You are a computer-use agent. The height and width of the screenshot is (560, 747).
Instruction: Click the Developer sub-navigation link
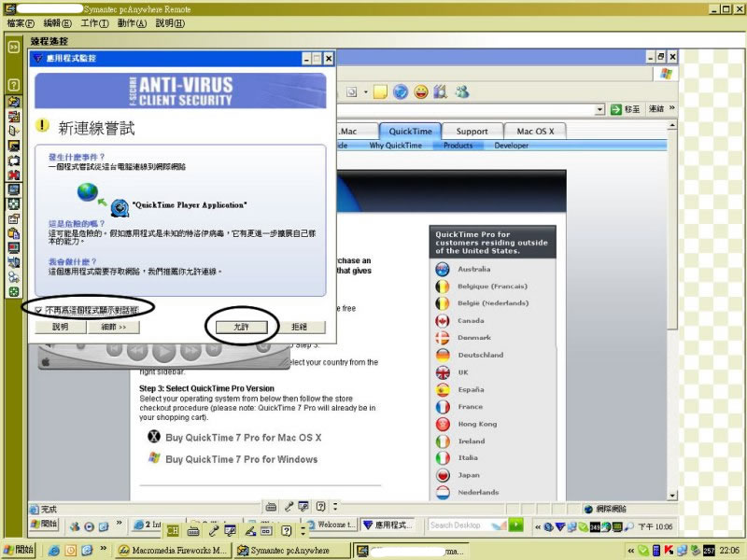[x=511, y=146]
